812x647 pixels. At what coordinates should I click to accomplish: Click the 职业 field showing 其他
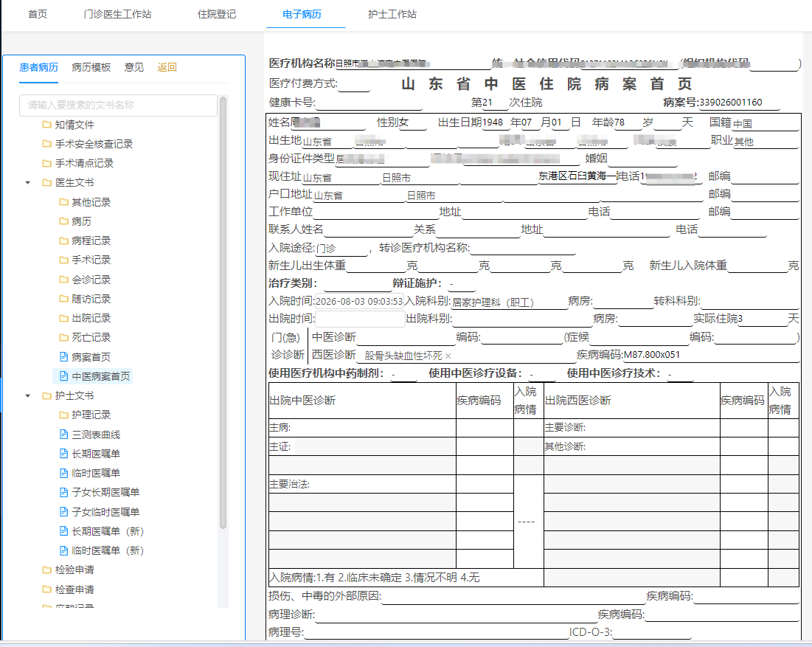pyautogui.click(x=766, y=141)
